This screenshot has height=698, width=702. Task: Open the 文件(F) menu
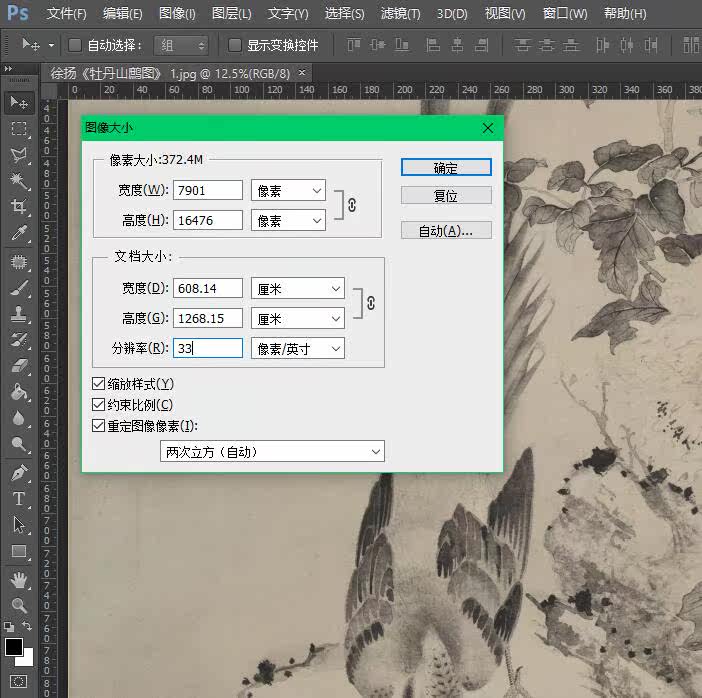[x=66, y=13]
